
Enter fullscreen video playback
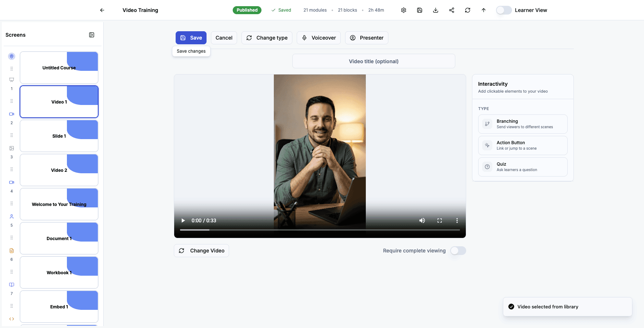click(439, 220)
